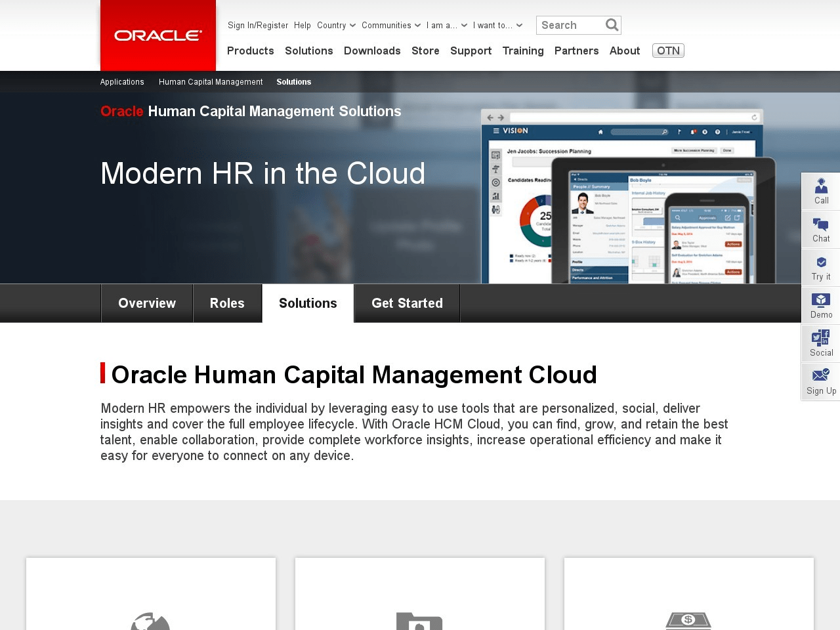Expand the Communities dropdown
840x630 pixels.
pos(391,26)
